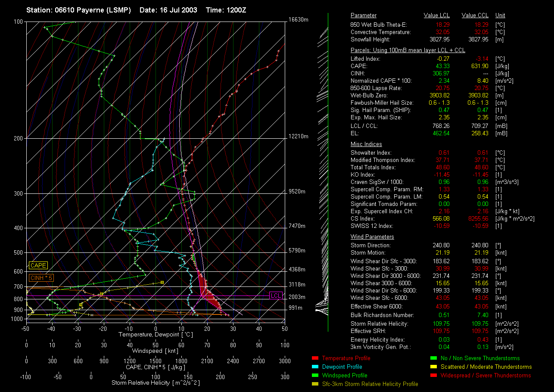The height and width of the screenshot is (392, 554).
Task: Click the red Widespread / Severe Thunderstorms swatch
Action: 433,375
